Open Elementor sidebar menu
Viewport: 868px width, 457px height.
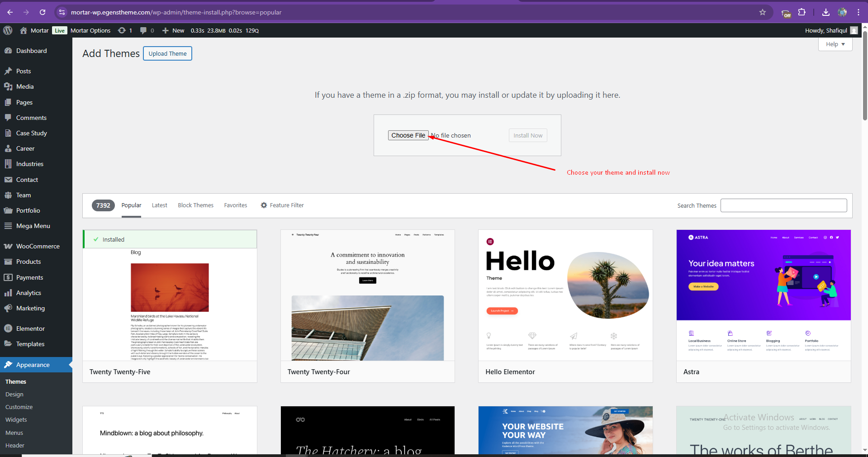pyautogui.click(x=36, y=328)
